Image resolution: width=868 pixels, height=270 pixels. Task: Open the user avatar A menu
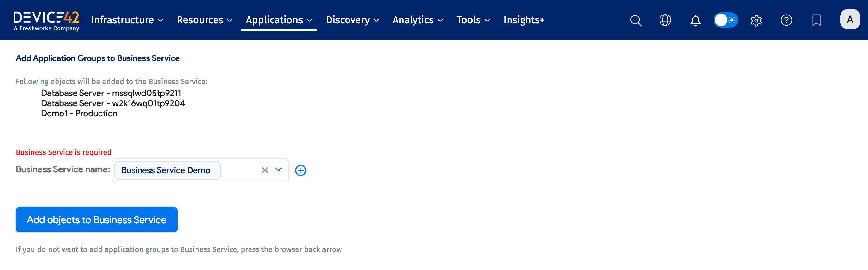pyautogui.click(x=849, y=20)
